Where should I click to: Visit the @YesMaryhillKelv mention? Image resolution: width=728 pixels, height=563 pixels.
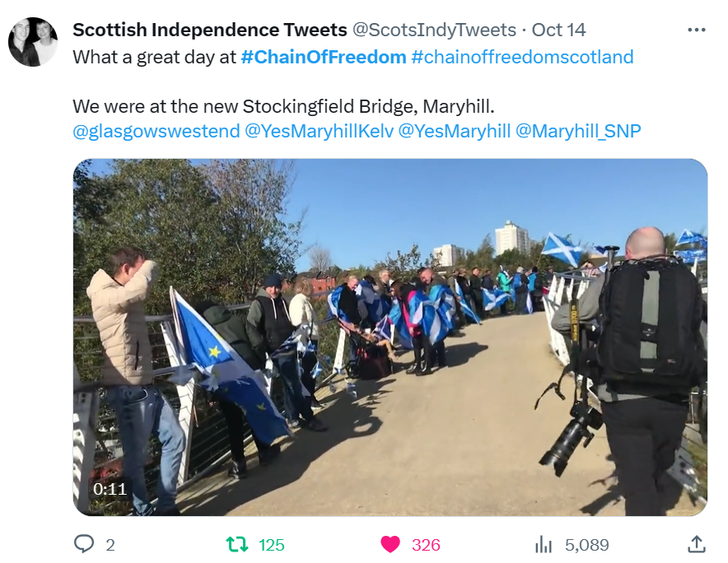(319, 132)
